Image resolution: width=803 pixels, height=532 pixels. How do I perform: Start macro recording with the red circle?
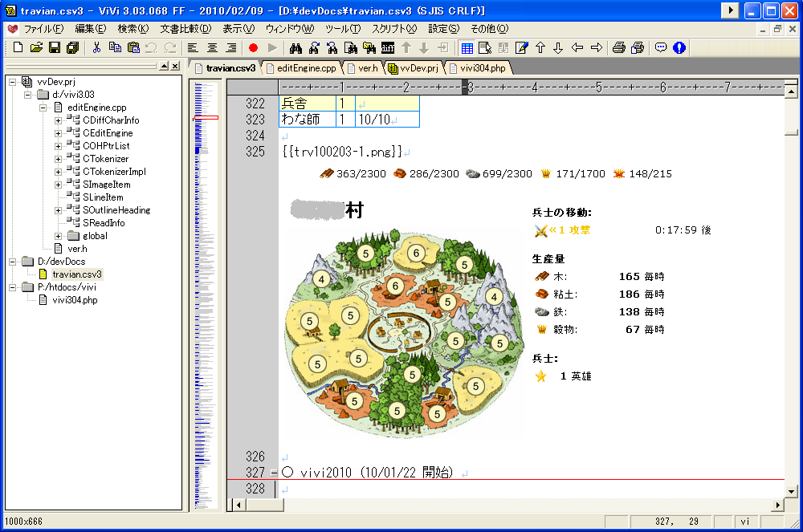coord(253,47)
